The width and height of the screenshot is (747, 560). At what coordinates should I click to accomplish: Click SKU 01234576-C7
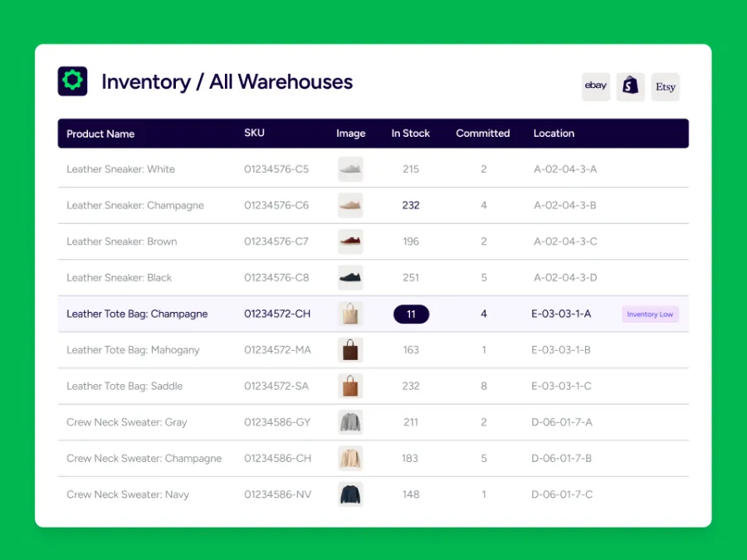[276, 241]
